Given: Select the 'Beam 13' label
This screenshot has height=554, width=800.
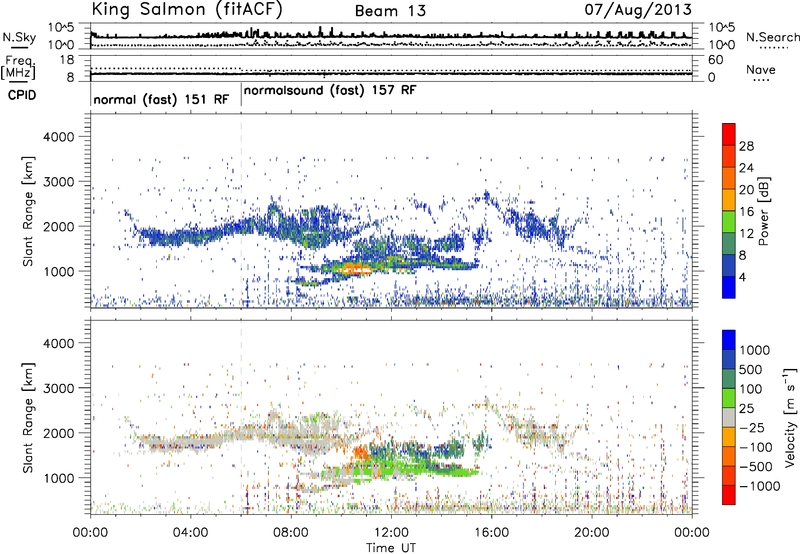Looking at the screenshot, I should pos(390,11).
